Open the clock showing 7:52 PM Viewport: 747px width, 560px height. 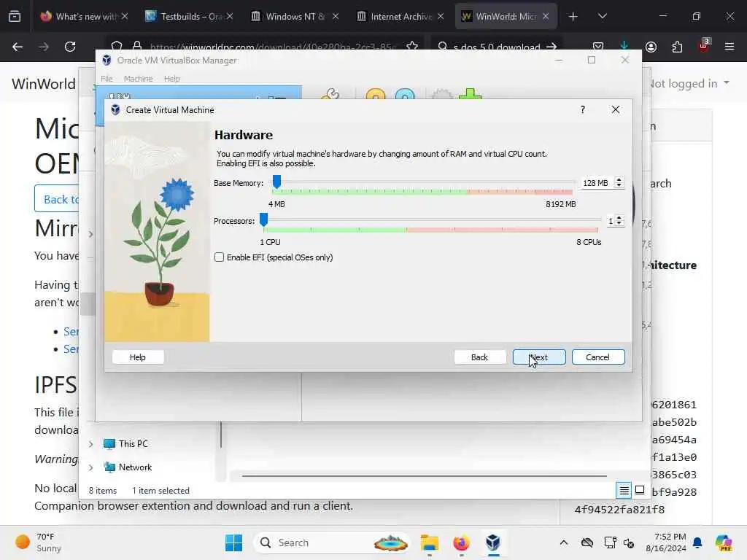coord(666,542)
